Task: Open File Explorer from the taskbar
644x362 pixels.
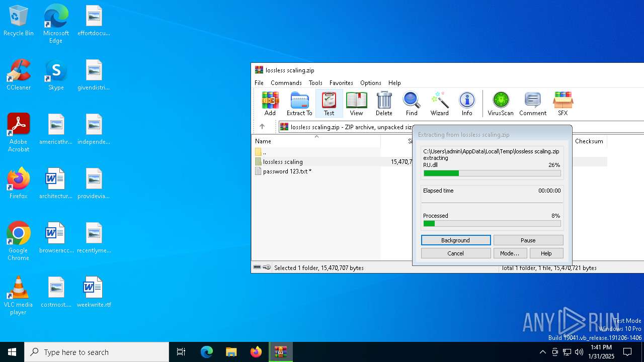Action: coord(231,352)
